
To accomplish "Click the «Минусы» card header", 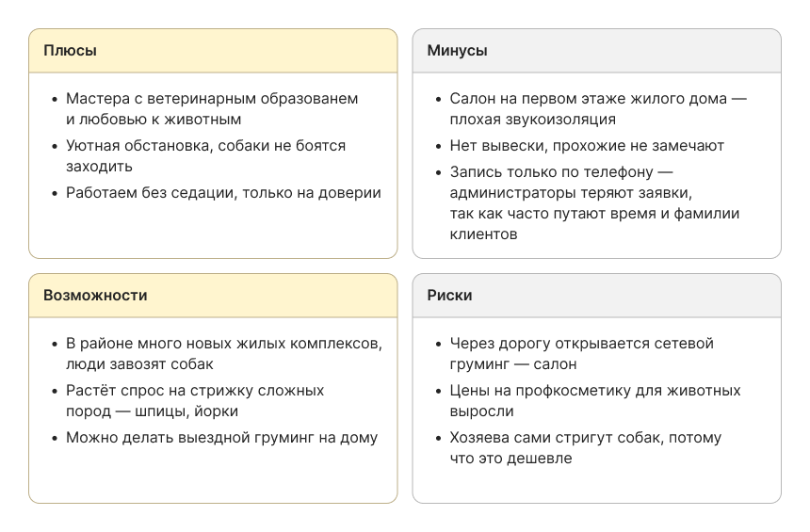I will (596, 51).
